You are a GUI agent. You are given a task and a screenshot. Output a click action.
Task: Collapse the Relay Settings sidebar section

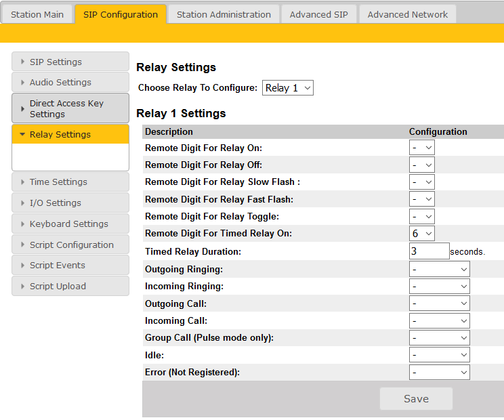pyautogui.click(x=70, y=134)
